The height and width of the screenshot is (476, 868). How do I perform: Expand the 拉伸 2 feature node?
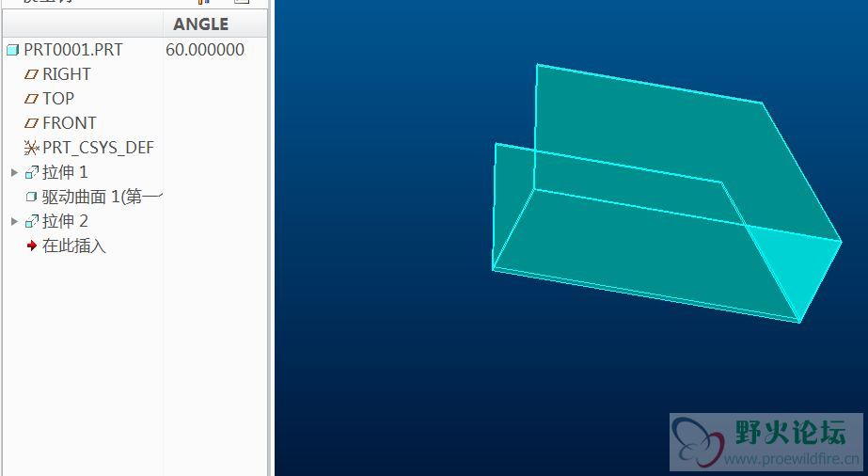(14, 221)
